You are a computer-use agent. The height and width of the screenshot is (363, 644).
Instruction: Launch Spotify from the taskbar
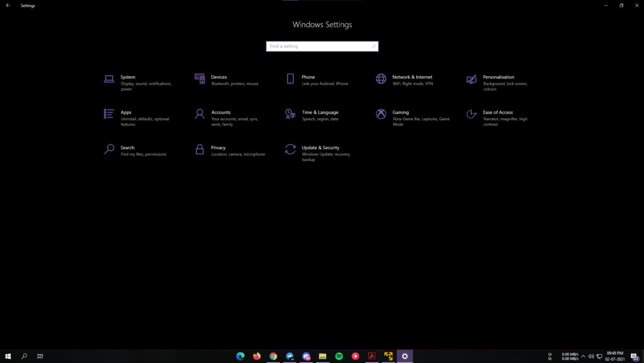pyautogui.click(x=338, y=355)
